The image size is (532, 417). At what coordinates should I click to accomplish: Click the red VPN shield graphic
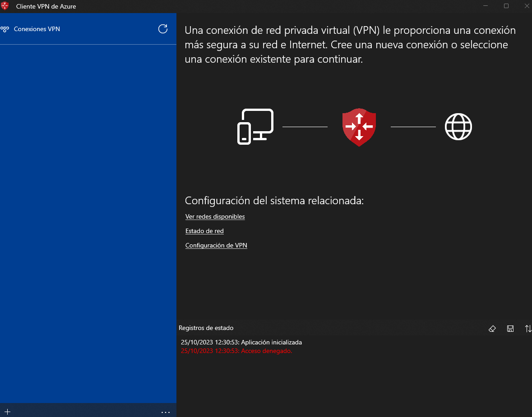(359, 127)
